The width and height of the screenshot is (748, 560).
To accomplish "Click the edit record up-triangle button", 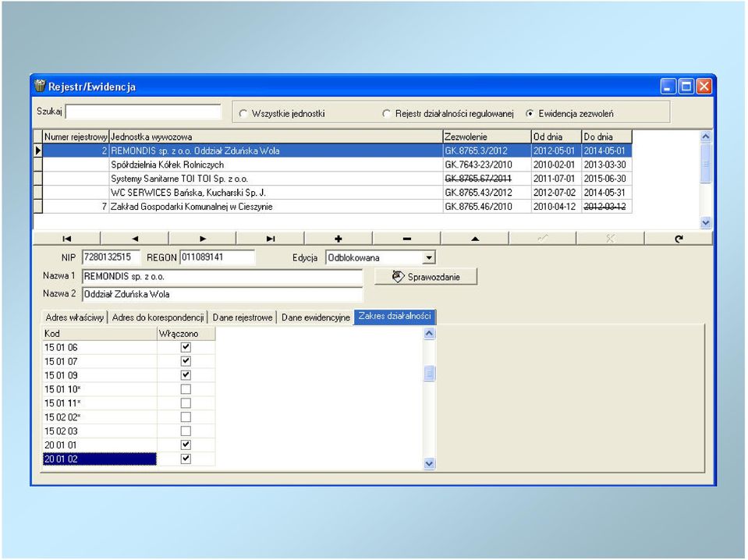I will pos(475,239).
